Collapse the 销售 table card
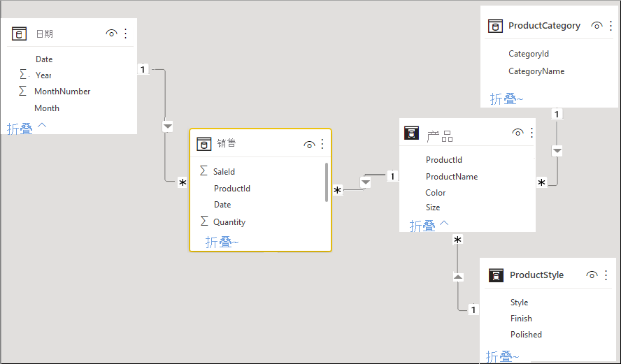621x364 pixels. coord(222,242)
